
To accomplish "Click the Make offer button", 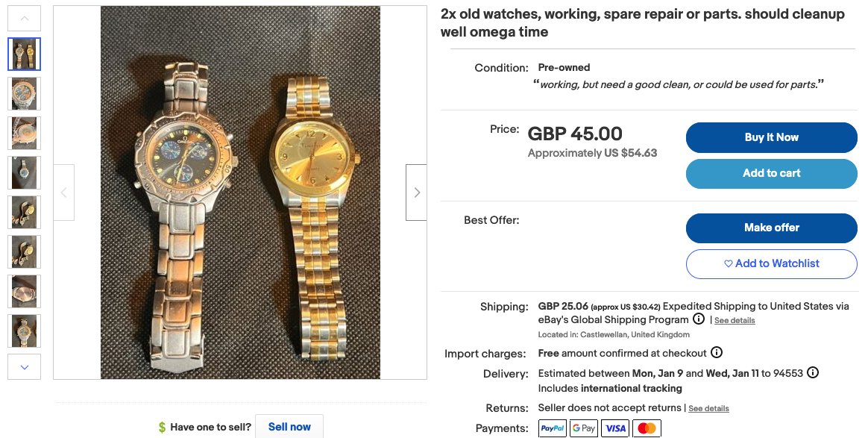I will pyautogui.click(x=771, y=228).
